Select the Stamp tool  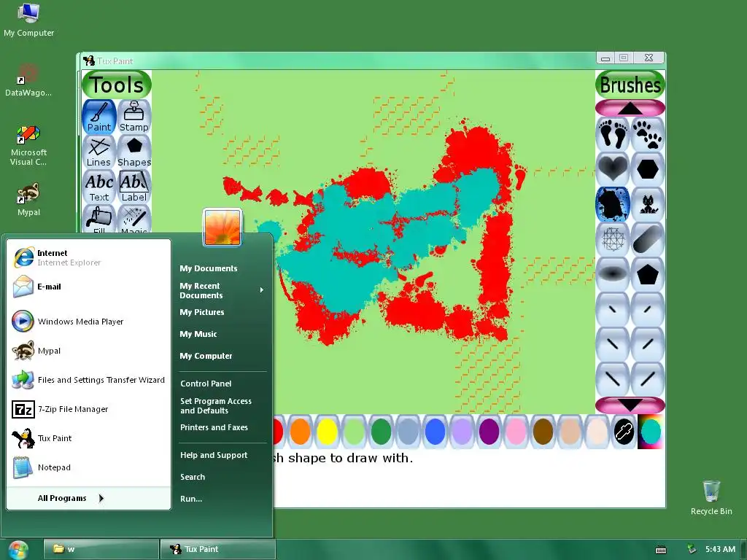click(x=134, y=117)
